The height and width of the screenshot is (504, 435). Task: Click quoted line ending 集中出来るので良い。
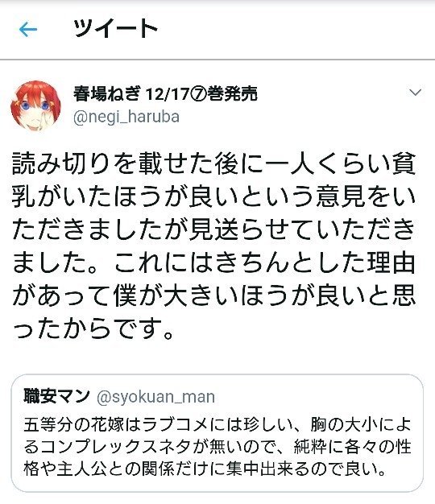(205, 469)
